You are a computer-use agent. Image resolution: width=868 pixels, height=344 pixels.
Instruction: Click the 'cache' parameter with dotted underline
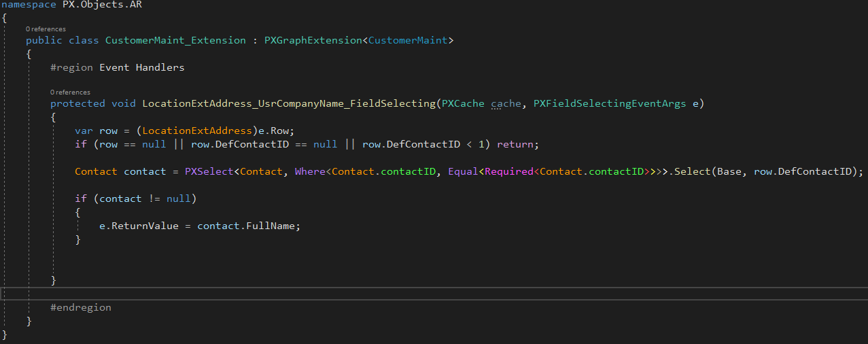click(x=506, y=103)
